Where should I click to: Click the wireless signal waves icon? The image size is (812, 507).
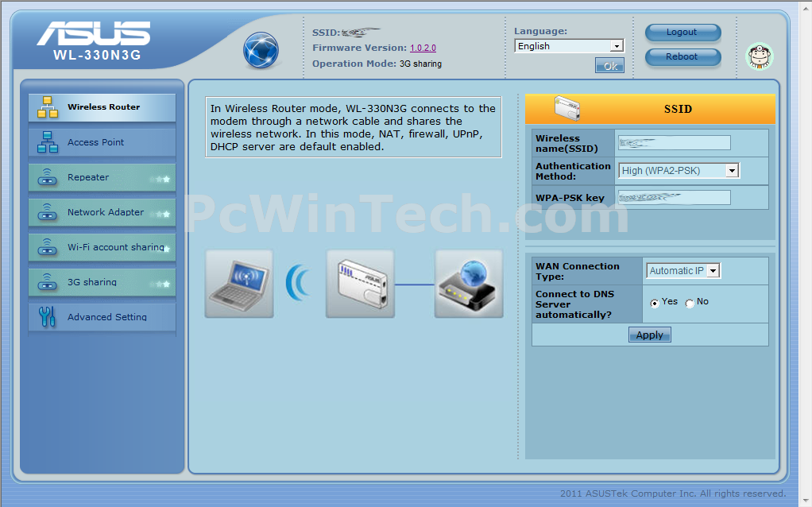click(x=298, y=283)
